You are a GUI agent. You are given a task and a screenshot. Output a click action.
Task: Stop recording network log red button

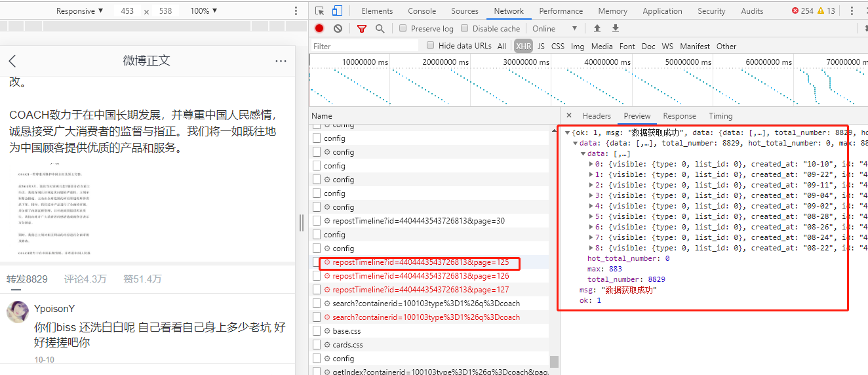click(319, 28)
